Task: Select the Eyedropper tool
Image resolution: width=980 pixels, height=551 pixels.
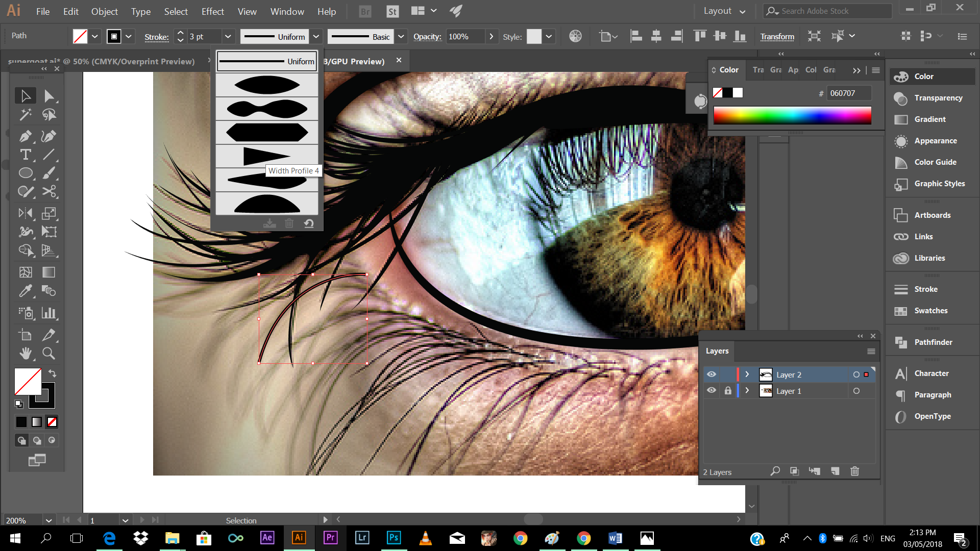Action: coord(25,291)
